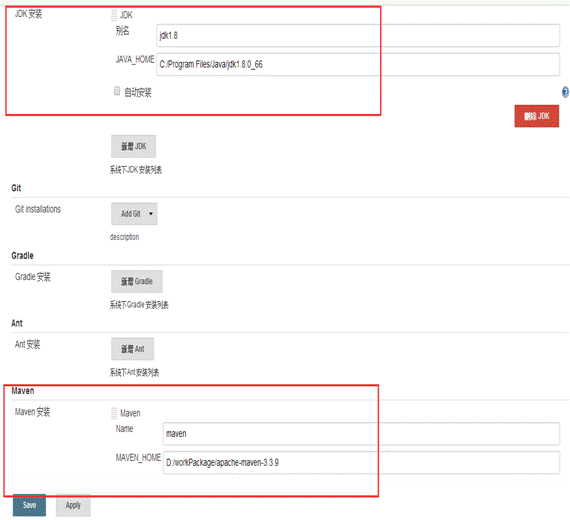Click the Maven section heading
Screen dimensions: 570x520
click(x=23, y=391)
